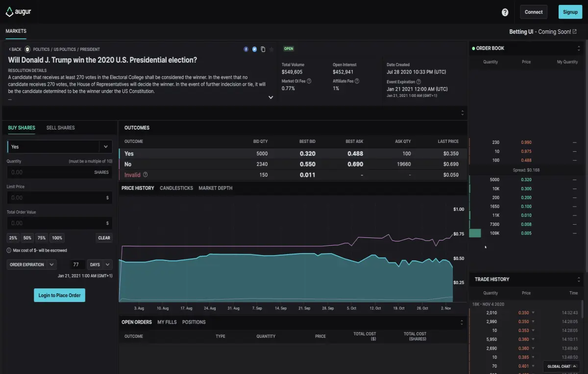Screen dimensions: 588x374
Task: Toggle the Trade History panel expander
Action: [579, 280]
